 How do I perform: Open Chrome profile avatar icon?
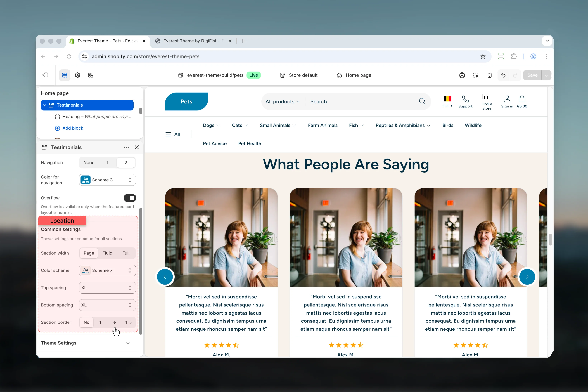tap(533, 56)
